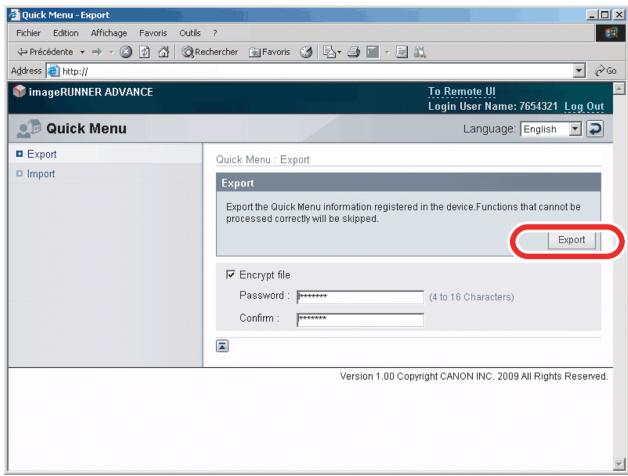Jump to top with the page-top icon

222,346
